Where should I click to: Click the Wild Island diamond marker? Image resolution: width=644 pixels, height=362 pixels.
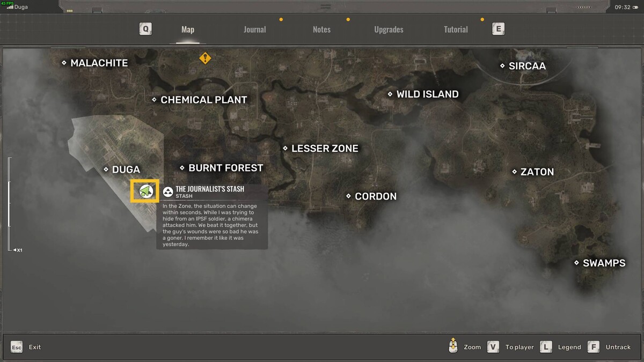390,94
